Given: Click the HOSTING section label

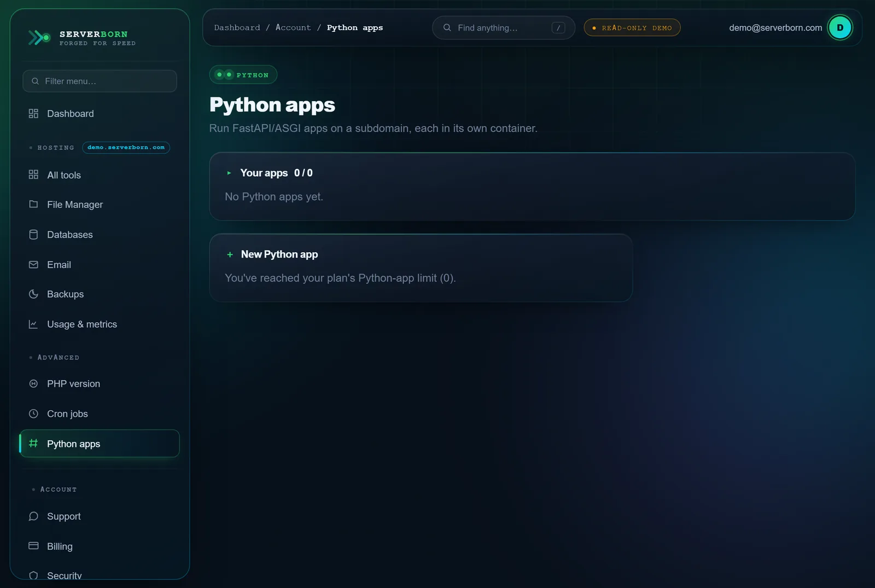Looking at the screenshot, I should pyautogui.click(x=56, y=148).
